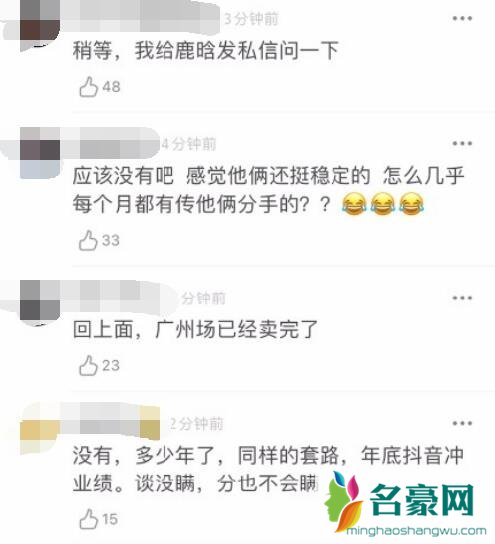495x544 pixels.
Task: Click the comment starting with 应该没有吧
Action: point(268,190)
